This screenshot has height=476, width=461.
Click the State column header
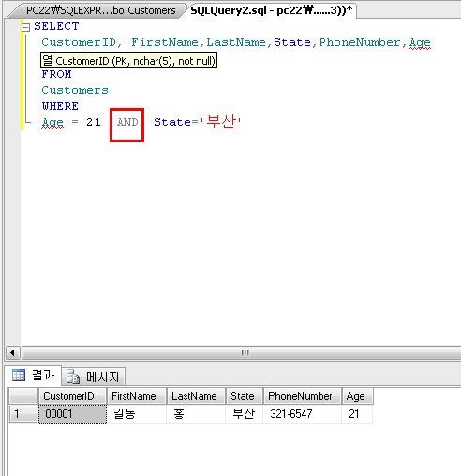click(245, 396)
